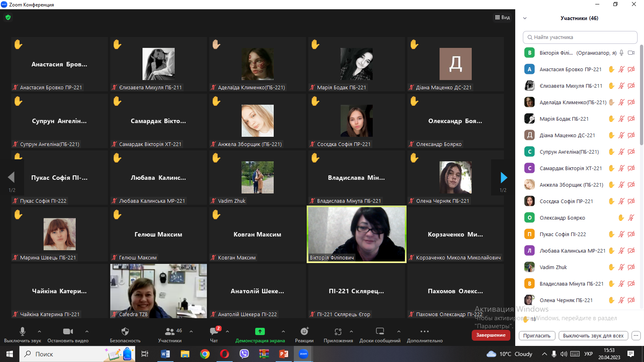Collapse the participants panel header chevron
Viewport: 644px width, 362px height.
click(525, 18)
